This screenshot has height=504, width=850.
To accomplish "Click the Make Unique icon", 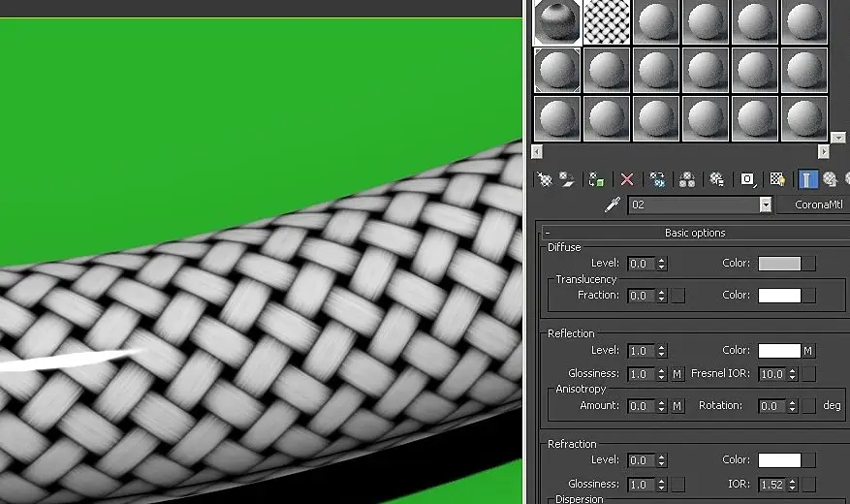I will [687, 179].
